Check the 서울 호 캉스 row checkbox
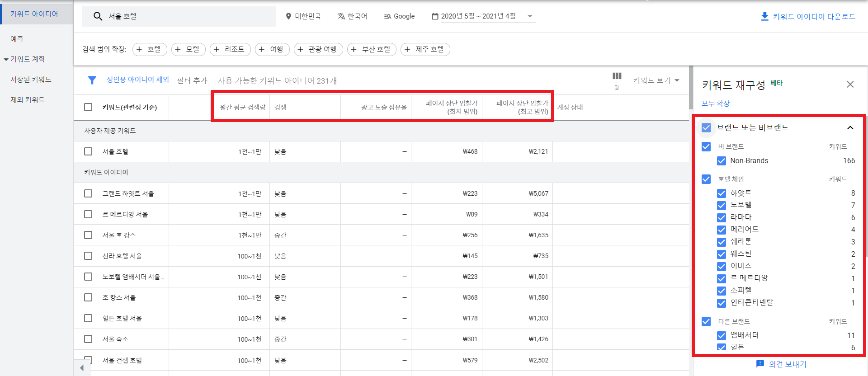This screenshot has height=376, width=868. 88,235
